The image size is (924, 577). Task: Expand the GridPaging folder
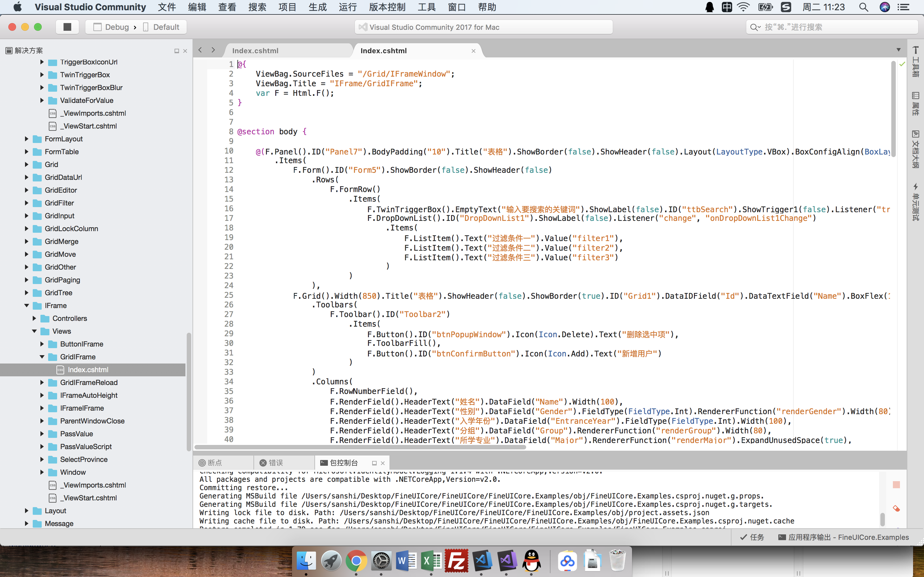27,280
